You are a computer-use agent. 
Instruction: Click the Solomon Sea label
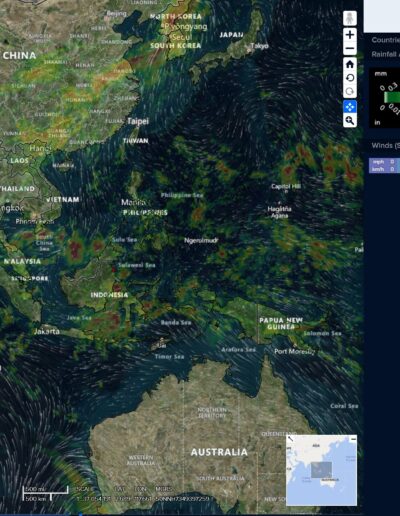(x=322, y=333)
